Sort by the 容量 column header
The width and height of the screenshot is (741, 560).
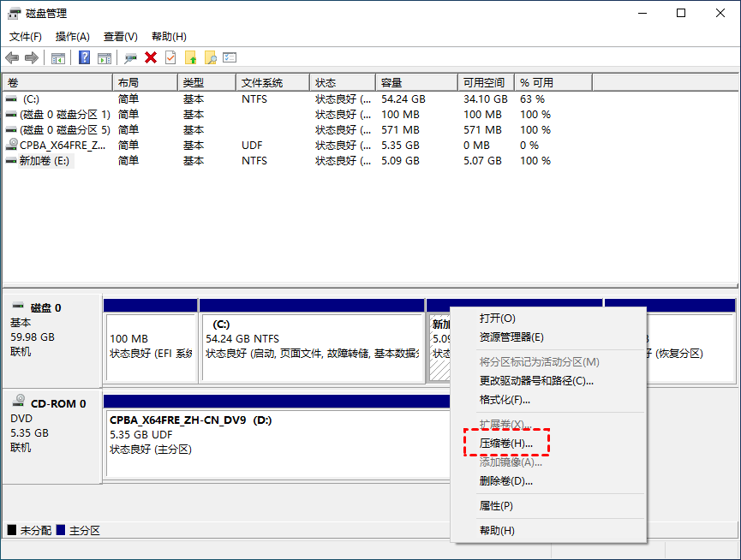coord(417,83)
